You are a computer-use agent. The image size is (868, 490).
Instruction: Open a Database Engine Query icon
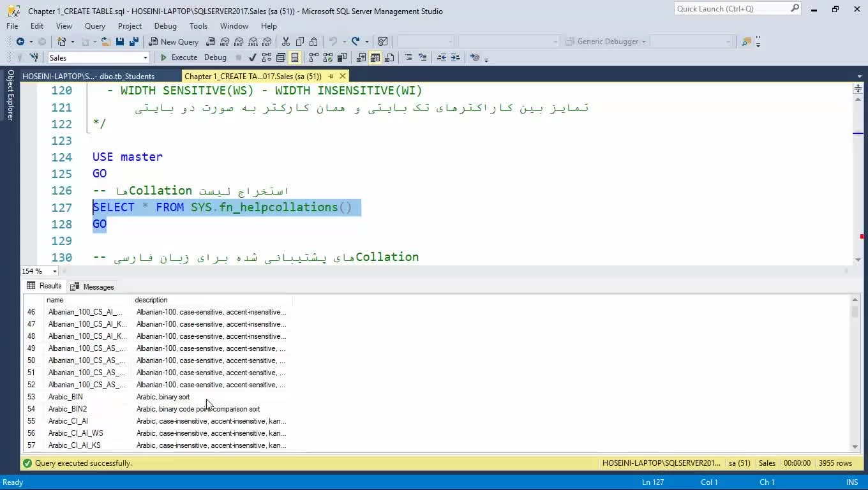(x=211, y=41)
